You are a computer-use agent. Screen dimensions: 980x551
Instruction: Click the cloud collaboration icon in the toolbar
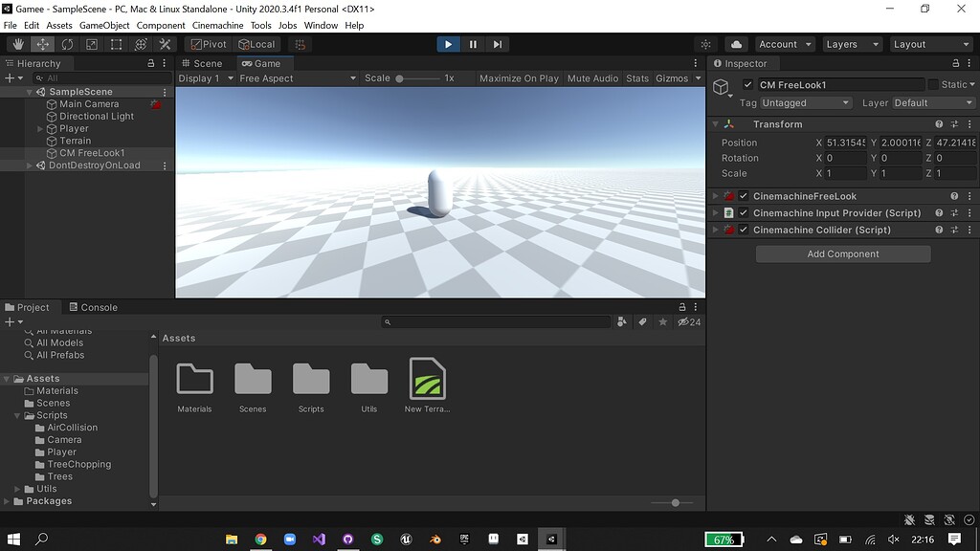pos(736,44)
